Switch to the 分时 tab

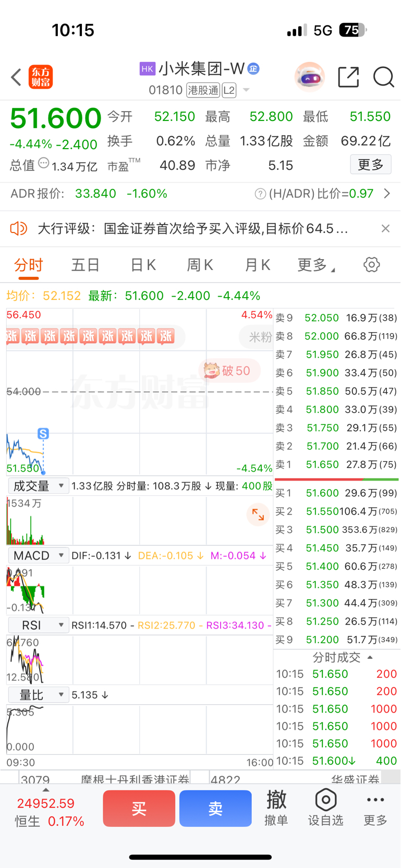tap(29, 265)
